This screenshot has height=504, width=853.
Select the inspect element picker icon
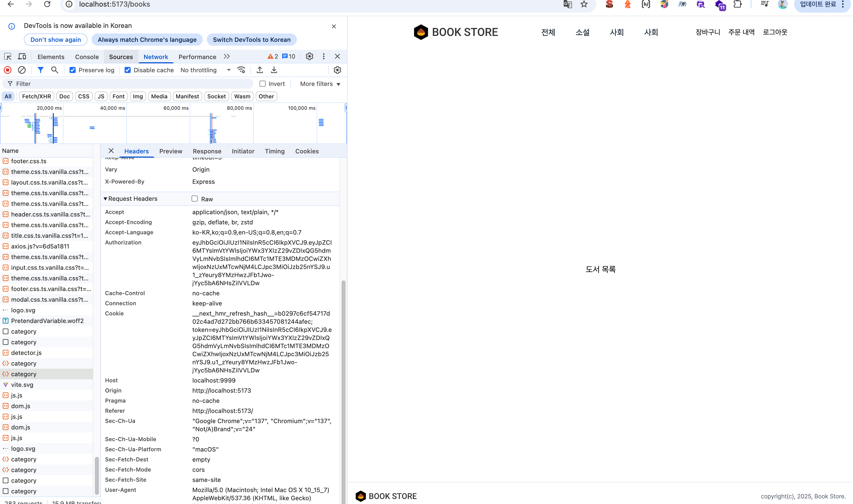click(7, 56)
